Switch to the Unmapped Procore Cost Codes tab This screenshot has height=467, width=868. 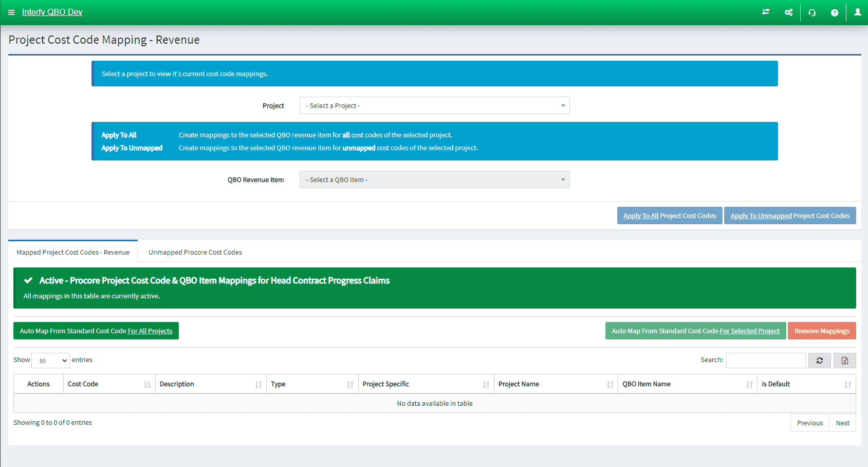pyautogui.click(x=195, y=252)
